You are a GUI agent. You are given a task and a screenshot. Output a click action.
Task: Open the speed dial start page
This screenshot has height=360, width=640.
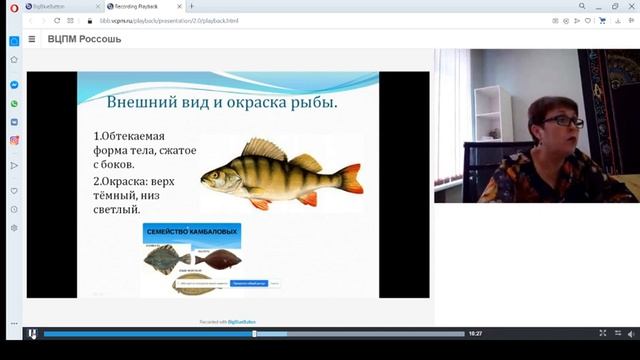70,20
